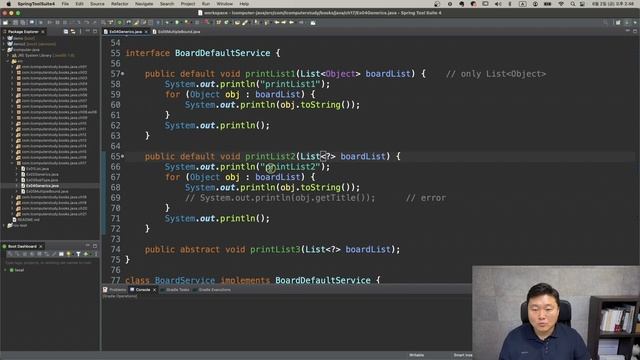Open the File menu

point(65,4)
